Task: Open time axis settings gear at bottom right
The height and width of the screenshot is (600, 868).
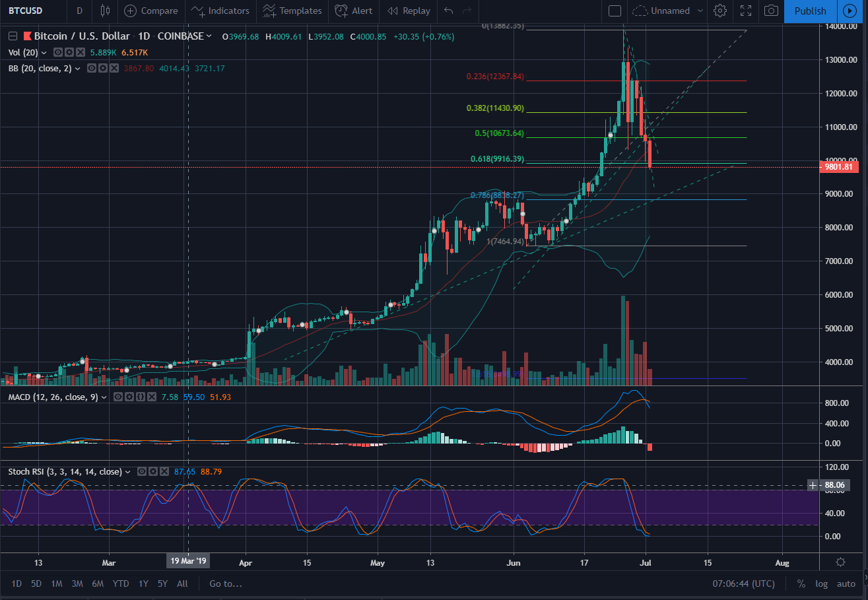Action: [840, 562]
